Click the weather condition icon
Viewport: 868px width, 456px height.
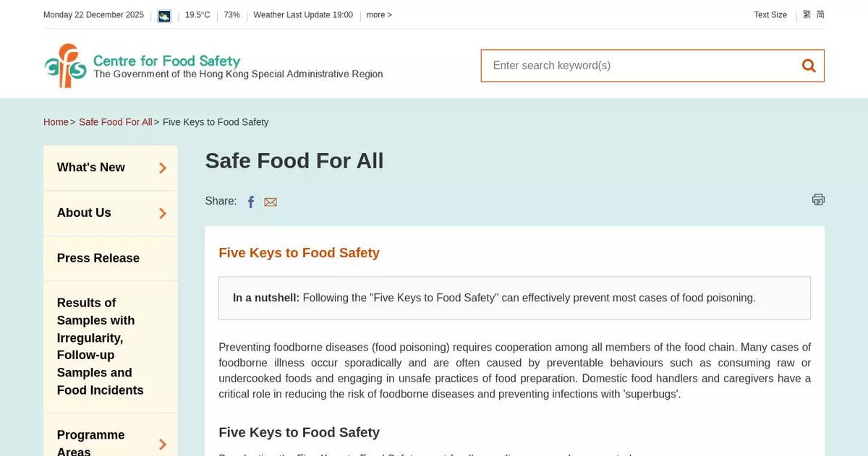click(x=164, y=16)
